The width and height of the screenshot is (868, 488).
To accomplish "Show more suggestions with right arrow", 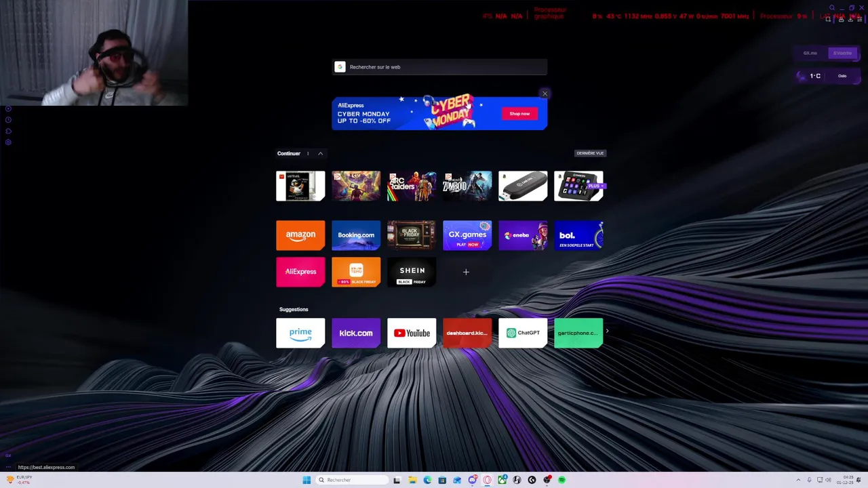I will 607,331.
